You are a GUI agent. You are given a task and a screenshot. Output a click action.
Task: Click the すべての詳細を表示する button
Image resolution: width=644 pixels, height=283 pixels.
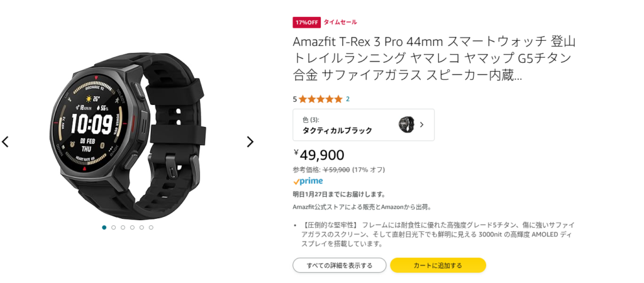coord(339,265)
